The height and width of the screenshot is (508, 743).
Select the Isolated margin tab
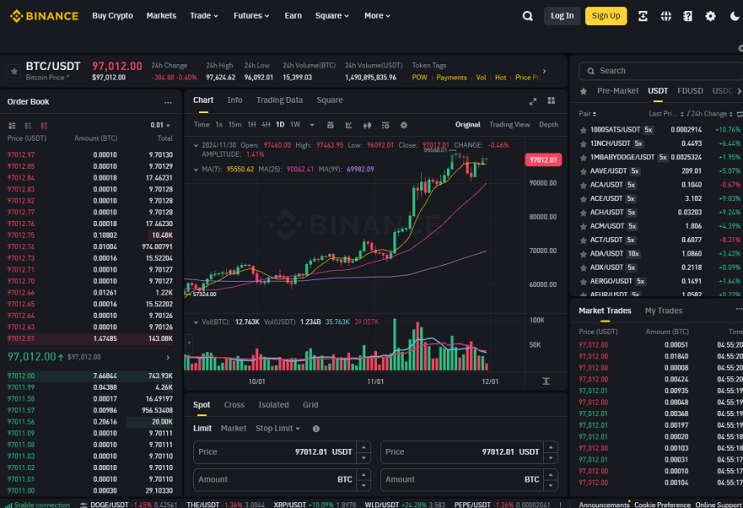click(x=273, y=405)
